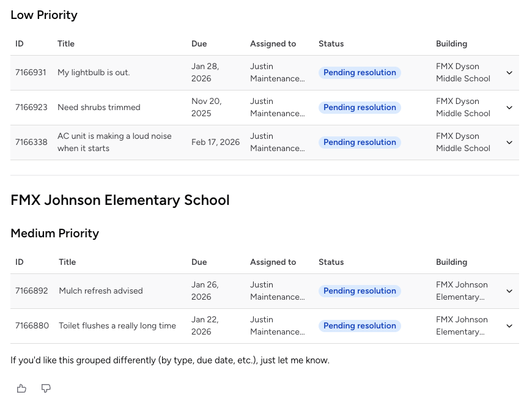This screenshot has width=532, height=400.
Task: Open request ID 7166923
Action: 31,108
